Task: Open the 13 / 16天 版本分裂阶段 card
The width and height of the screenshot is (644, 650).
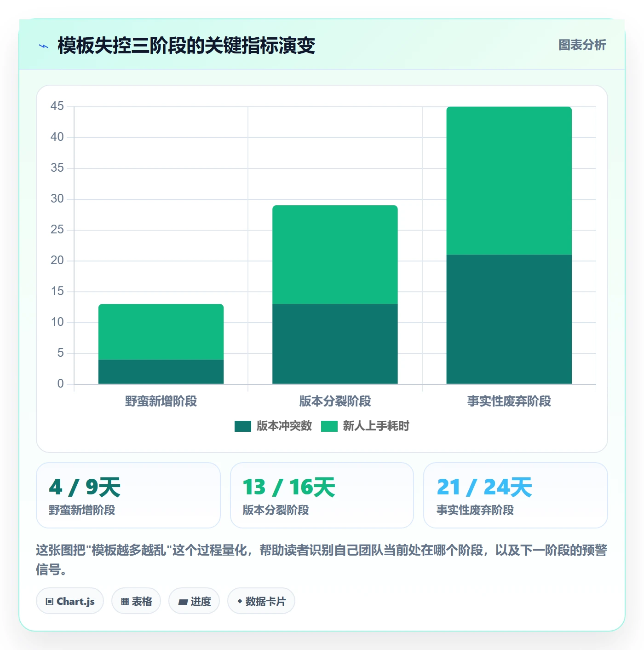Action: point(322,495)
